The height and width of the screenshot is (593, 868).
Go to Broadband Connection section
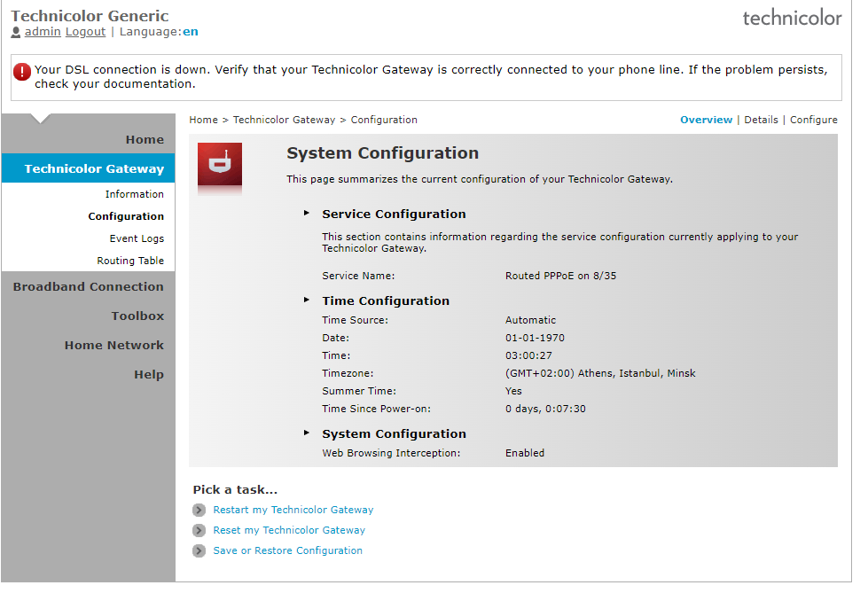[x=89, y=287]
